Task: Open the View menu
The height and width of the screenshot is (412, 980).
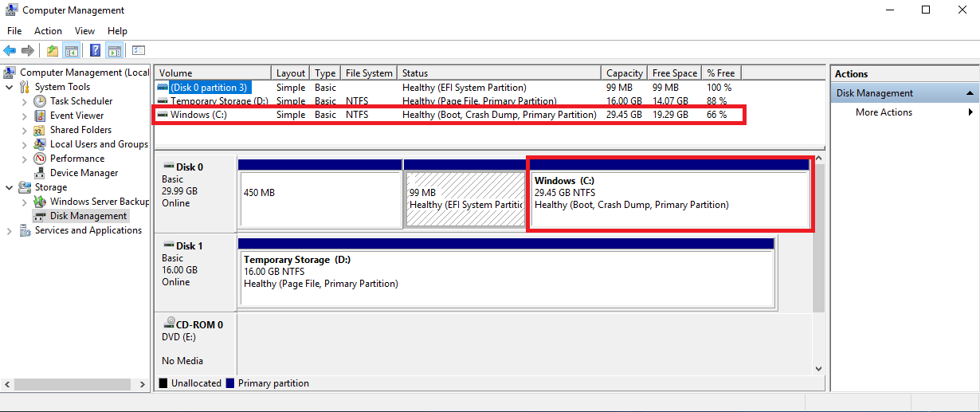Action: coord(84,31)
